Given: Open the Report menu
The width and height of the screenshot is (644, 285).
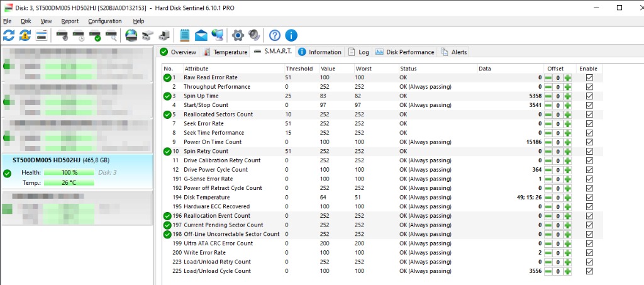Looking at the screenshot, I should [70, 21].
